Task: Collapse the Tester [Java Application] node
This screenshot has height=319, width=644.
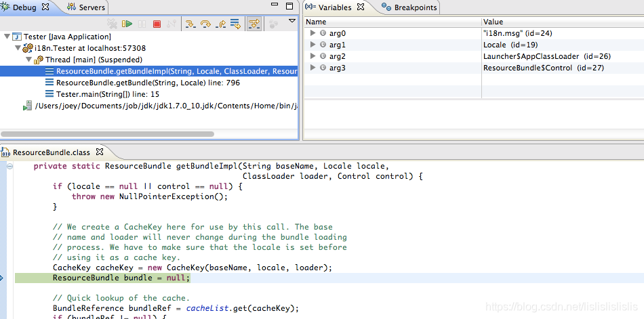Action: click(7, 37)
